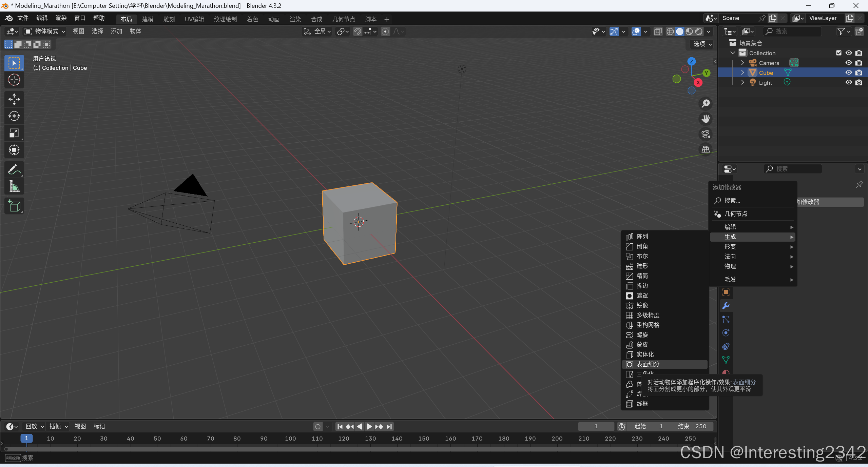868x467 pixels.
Task: Activate the Annotate pencil tool
Action: point(14,169)
